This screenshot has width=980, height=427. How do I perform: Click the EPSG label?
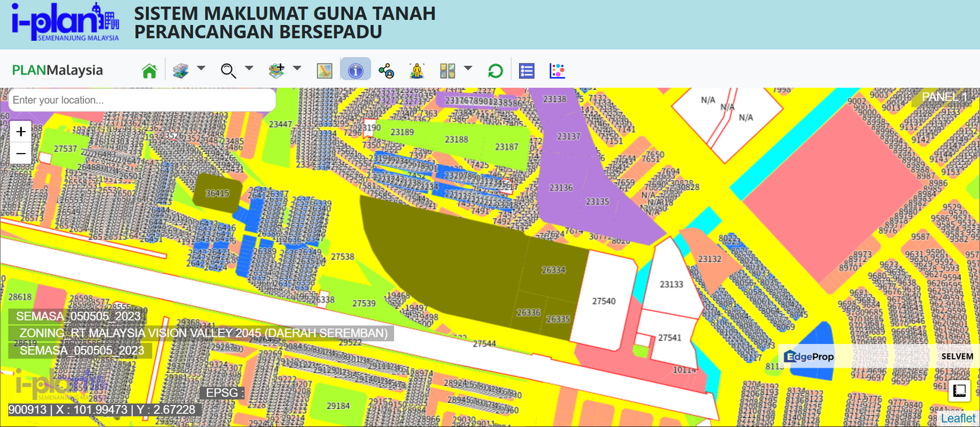(x=222, y=393)
